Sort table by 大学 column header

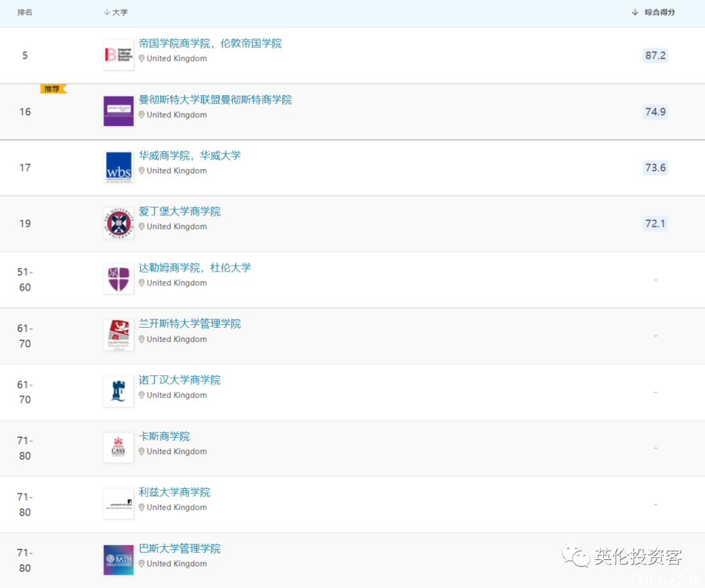[116, 12]
